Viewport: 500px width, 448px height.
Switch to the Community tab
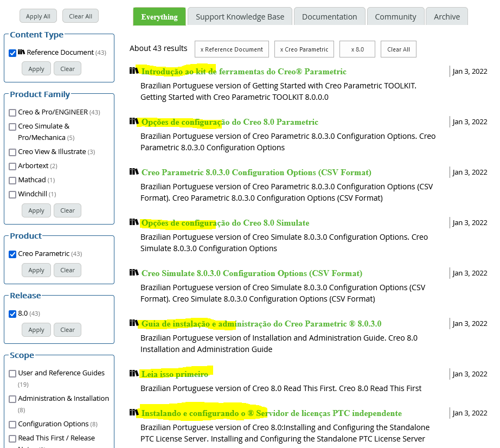(x=395, y=17)
